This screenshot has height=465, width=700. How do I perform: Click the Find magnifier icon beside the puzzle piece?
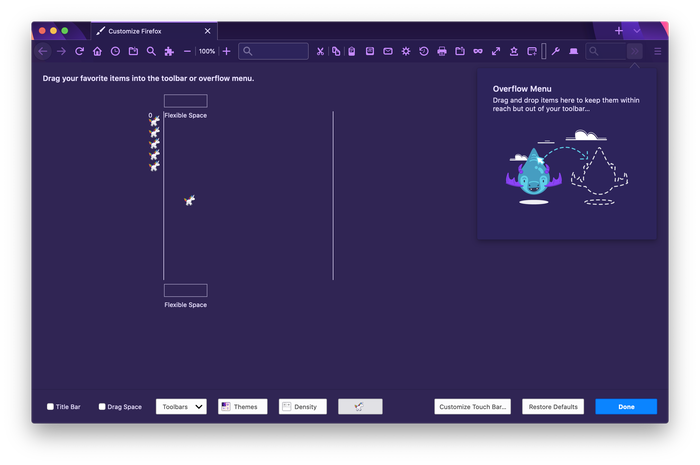(x=151, y=51)
